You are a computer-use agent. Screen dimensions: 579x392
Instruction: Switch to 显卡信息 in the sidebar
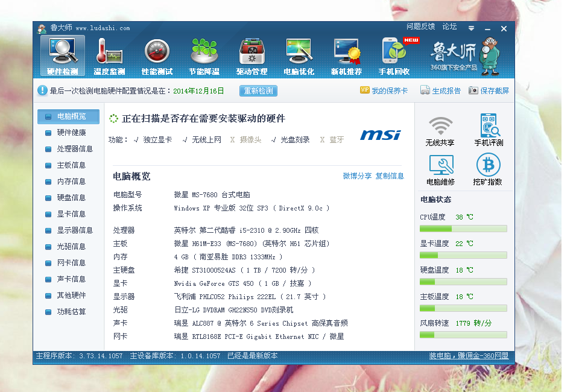(x=71, y=214)
